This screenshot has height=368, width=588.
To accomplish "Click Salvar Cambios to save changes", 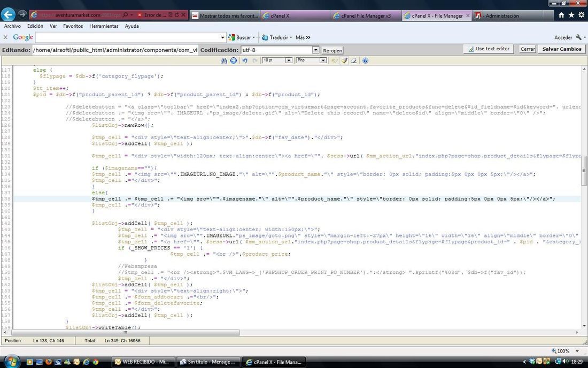I will pos(562,49).
